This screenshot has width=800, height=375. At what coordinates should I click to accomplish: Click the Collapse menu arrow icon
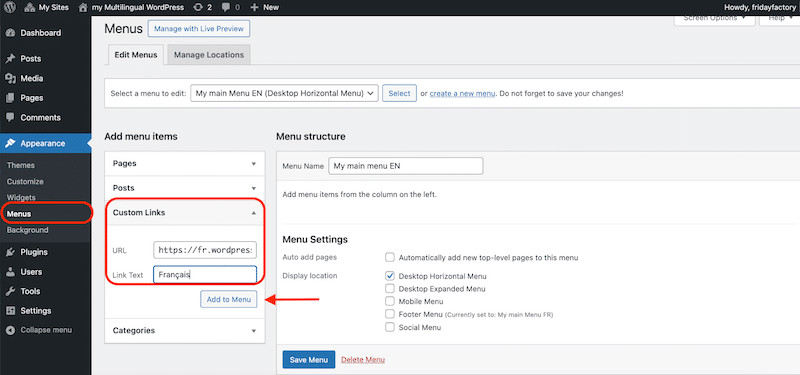click(10, 330)
